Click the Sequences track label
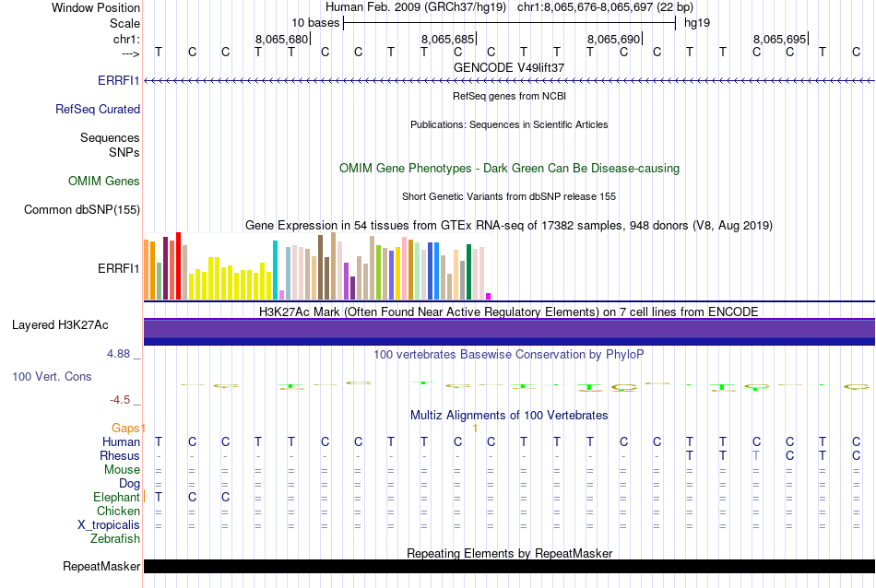This screenshot has height=588, width=876. (x=110, y=138)
